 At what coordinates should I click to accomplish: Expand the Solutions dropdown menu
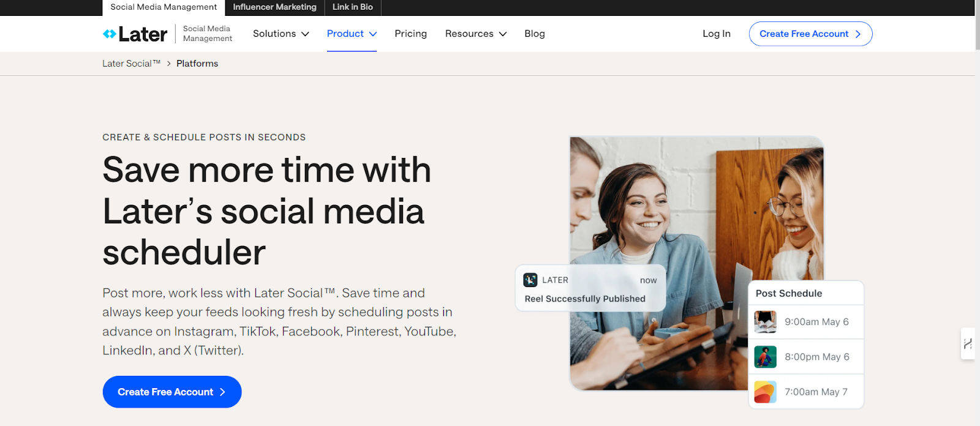click(281, 34)
